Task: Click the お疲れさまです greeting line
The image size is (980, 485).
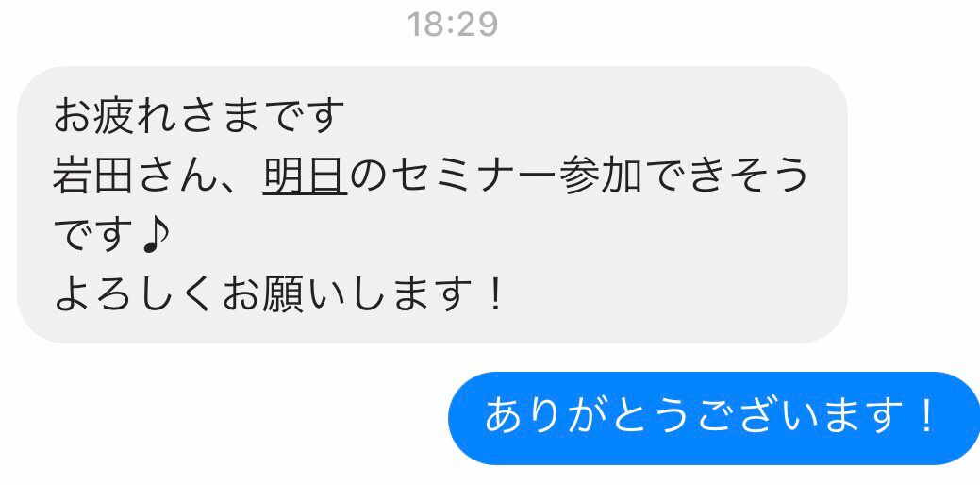Action: [199, 118]
